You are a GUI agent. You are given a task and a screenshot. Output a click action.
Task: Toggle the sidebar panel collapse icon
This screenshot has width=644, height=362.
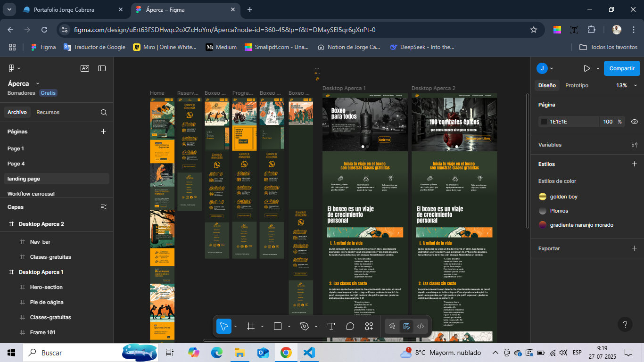(x=102, y=68)
